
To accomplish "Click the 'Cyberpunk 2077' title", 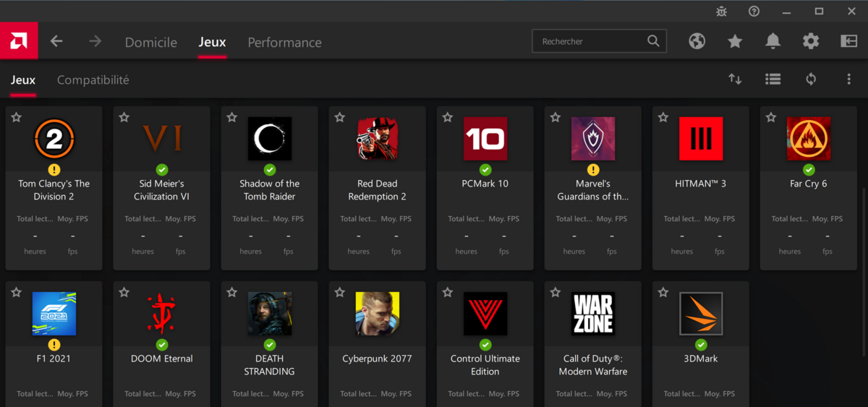I will [x=378, y=359].
